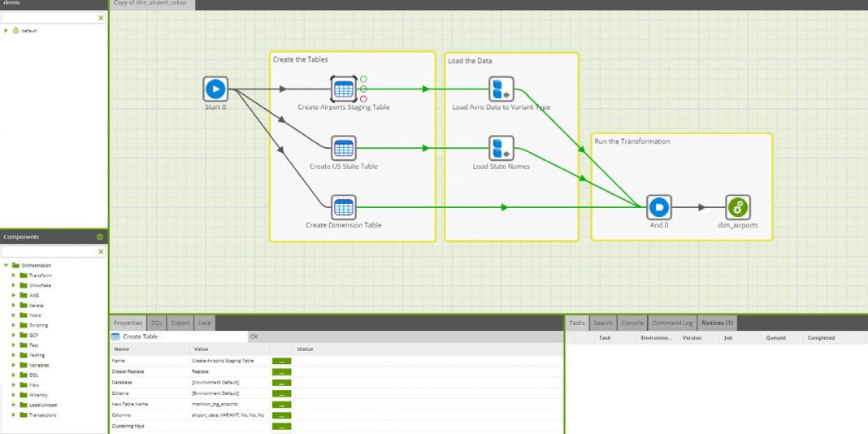Image resolution: width=868 pixels, height=434 pixels.
Task: Select the Create US State Table component
Action: click(344, 148)
